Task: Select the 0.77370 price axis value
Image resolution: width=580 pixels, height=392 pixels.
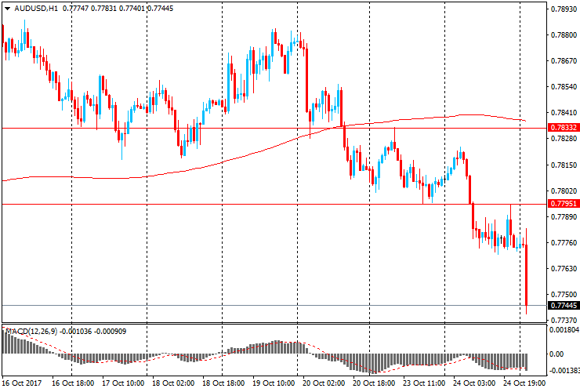Action: pos(564,320)
